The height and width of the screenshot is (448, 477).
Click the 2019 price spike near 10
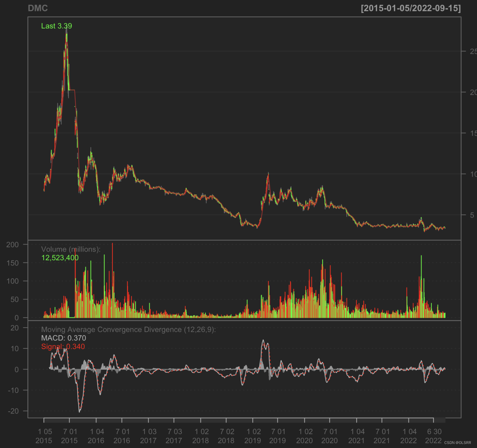(x=268, y=176)
